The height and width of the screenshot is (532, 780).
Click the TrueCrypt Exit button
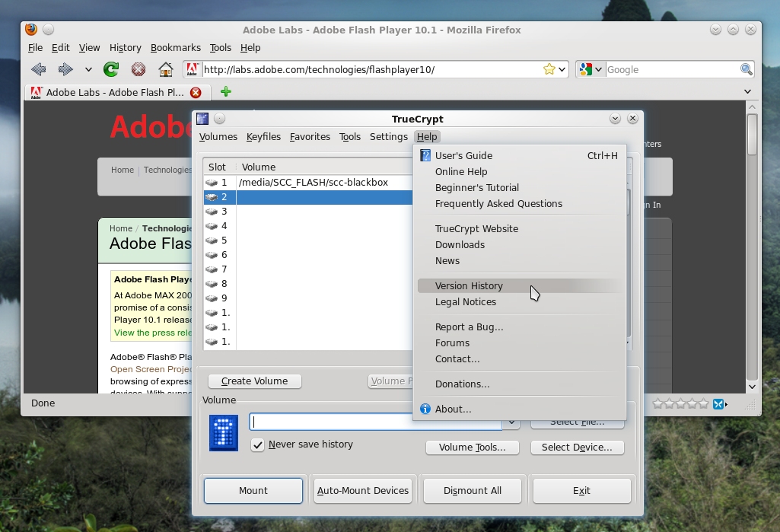(581, 491)
